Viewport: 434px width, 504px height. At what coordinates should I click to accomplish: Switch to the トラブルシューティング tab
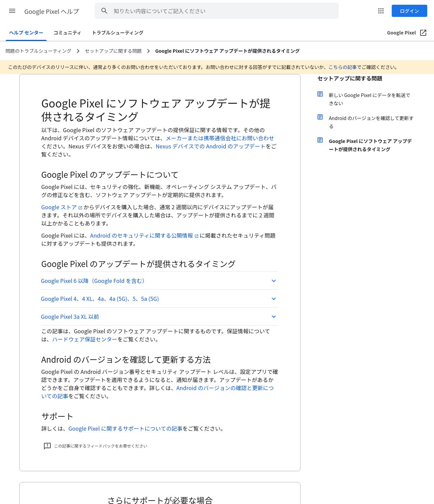click(118, 33)
